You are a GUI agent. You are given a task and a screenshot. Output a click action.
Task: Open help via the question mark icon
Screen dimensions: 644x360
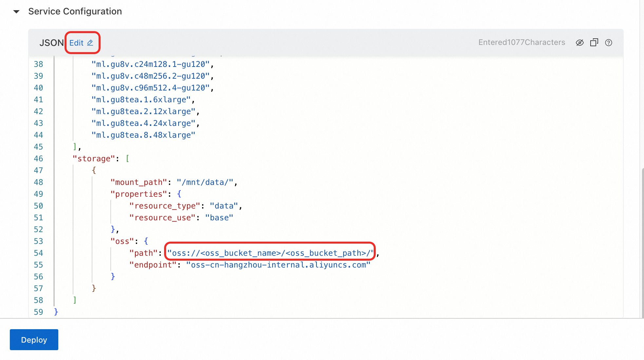click(608, 43)
